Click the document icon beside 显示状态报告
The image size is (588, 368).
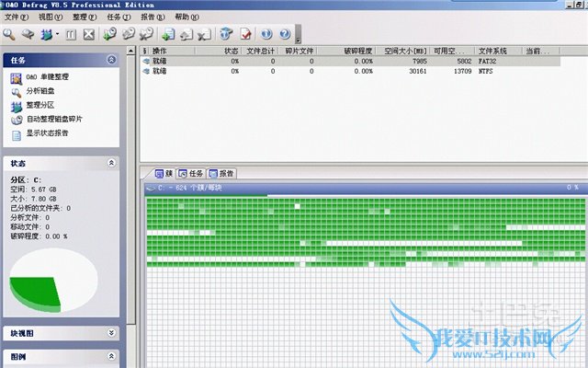17,135
